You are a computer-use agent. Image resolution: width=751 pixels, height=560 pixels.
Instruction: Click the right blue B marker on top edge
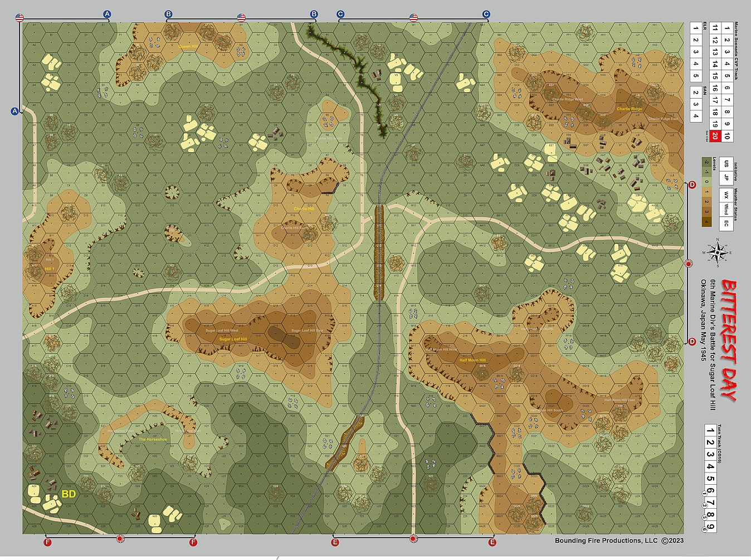tap(314, 14)
